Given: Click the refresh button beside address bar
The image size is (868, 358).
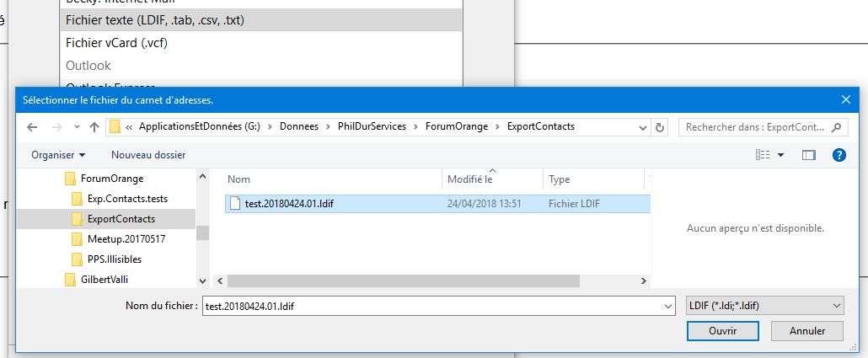Looking at the screenshot, I should [x=661, y=127].
